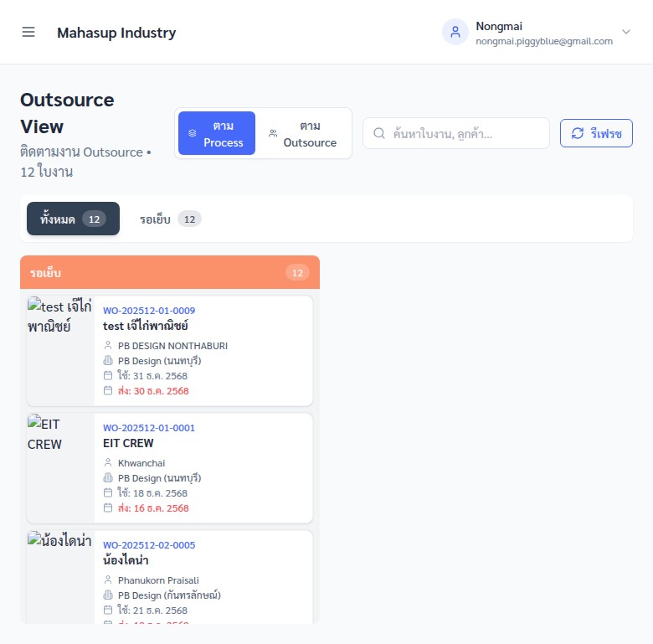653x644 pixels.
Task: Click the person icon beside Khwanchai
Action: tap(108, 463)
